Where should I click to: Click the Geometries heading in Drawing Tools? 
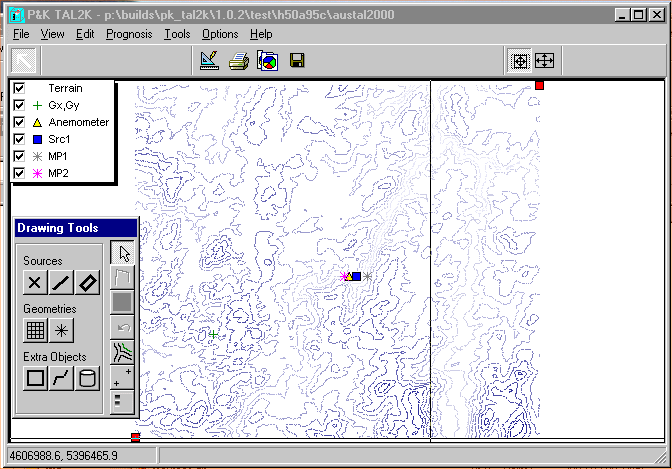[50, 309]
